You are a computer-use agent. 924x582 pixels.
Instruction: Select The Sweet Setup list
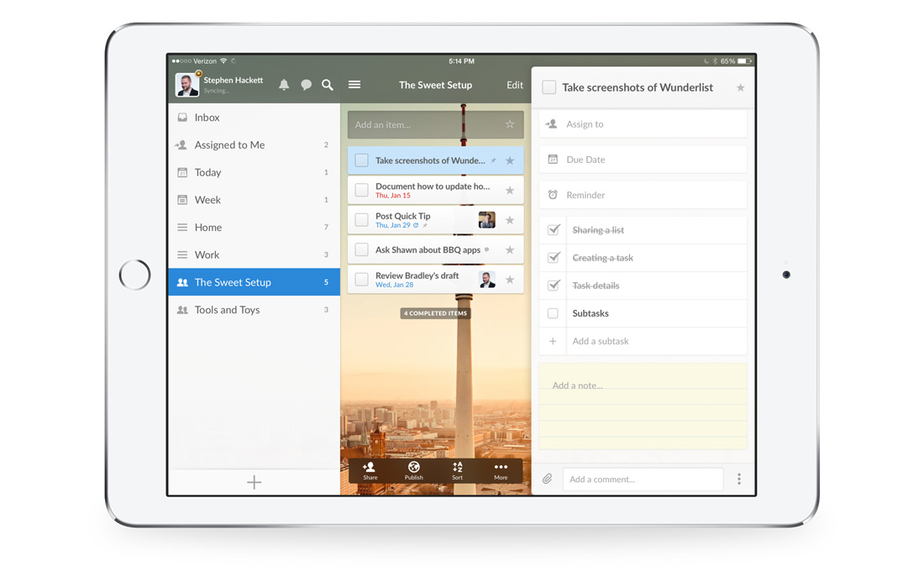[254, 282]
